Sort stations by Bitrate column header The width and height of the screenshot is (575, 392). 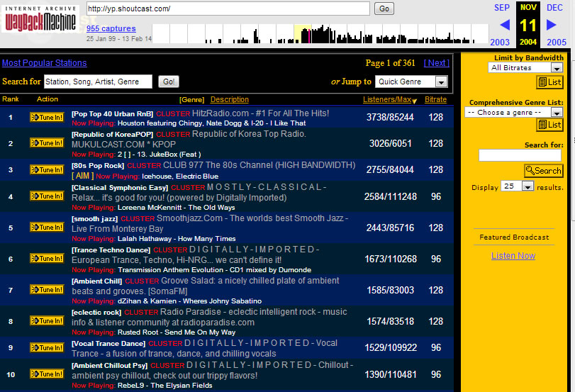436,100
